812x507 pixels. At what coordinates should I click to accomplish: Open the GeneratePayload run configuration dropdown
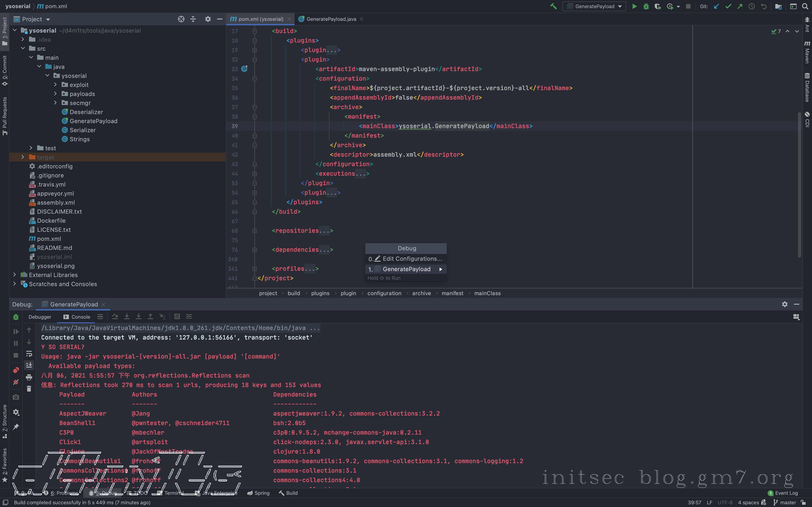tap(594, 6)
